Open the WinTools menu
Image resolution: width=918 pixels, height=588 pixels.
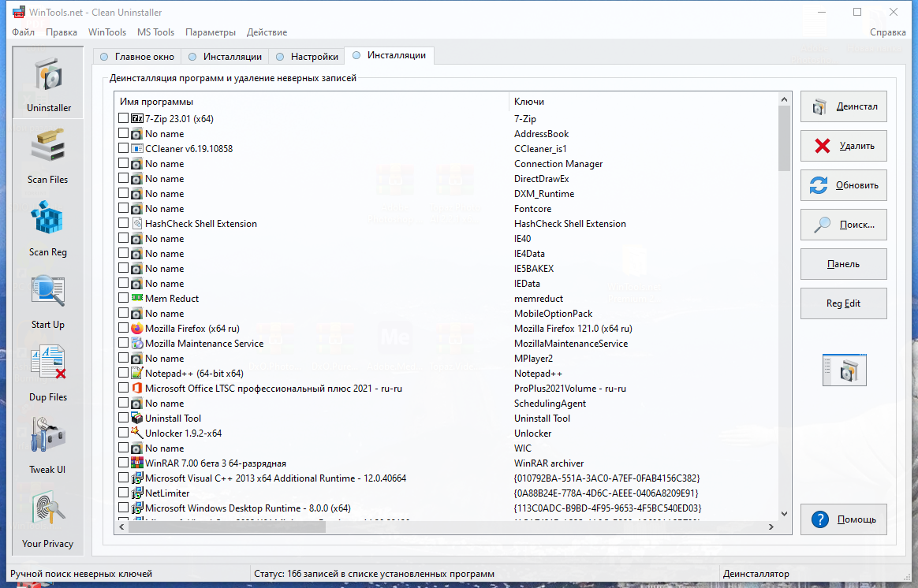[107, 32]
